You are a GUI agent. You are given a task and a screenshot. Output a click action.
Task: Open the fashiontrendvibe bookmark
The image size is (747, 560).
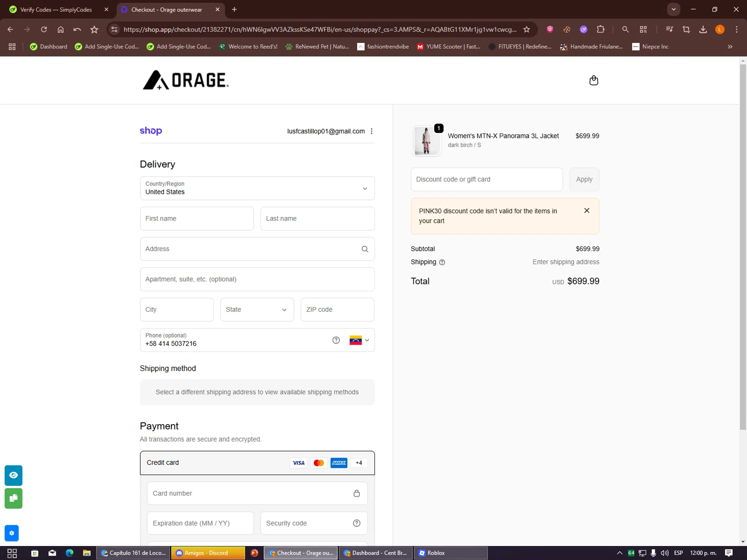383,47
